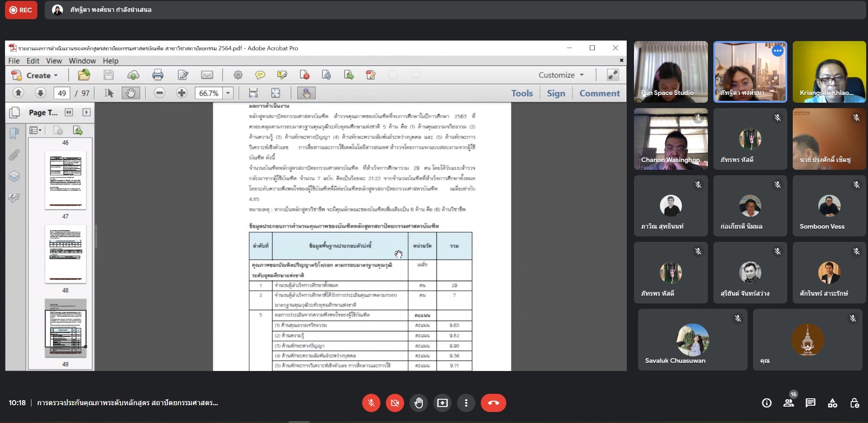Open the Tools pane
868x423 pixels.
point(522,93)
